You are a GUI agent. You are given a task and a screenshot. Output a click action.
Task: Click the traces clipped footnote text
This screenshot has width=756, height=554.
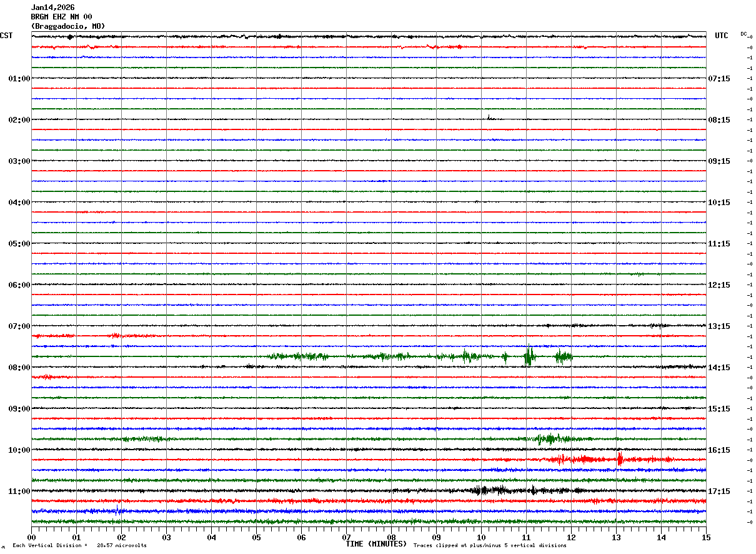point(490,546)
